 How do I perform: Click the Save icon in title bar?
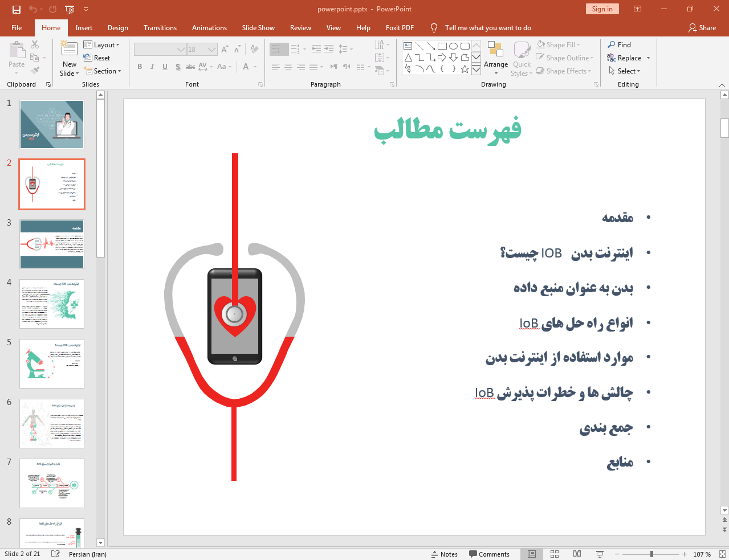pyautogui.click(x=17, y=9)
